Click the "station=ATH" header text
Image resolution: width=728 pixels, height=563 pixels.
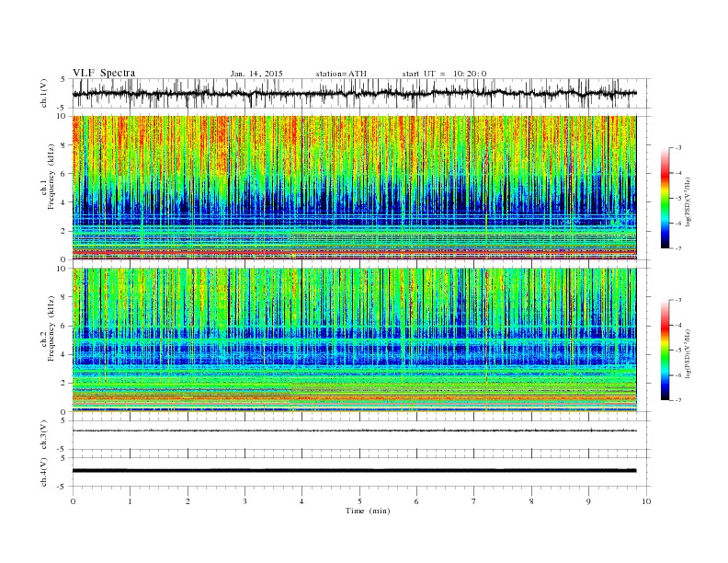341,74
